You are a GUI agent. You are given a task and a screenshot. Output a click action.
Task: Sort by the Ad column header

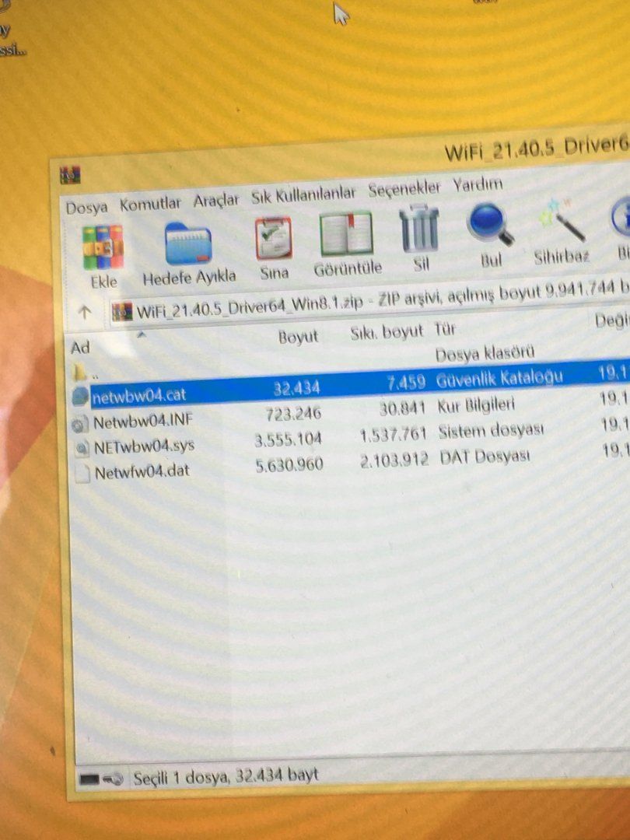(80, 348)
